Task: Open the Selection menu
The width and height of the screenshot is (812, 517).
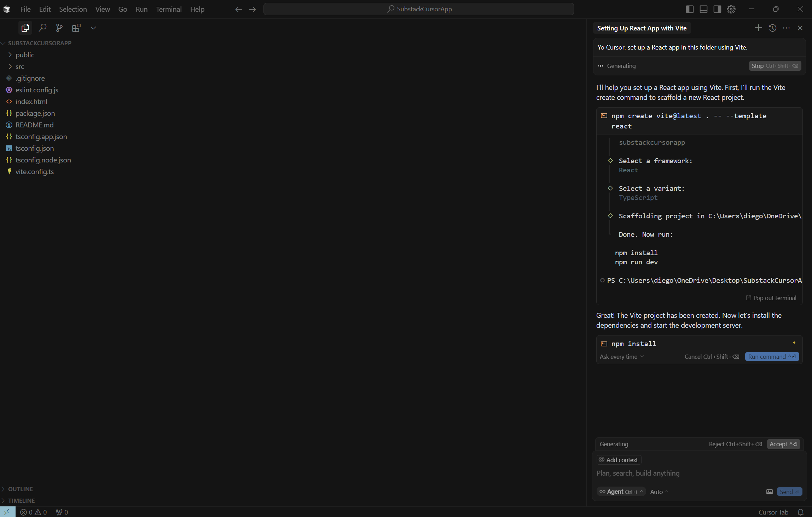Action: point(73,9)
